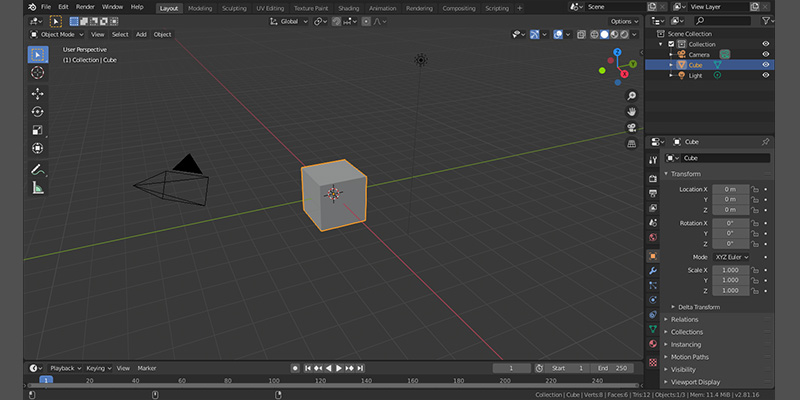Choose the Move tool
This screenshot has width=800, height=400.
38,93
